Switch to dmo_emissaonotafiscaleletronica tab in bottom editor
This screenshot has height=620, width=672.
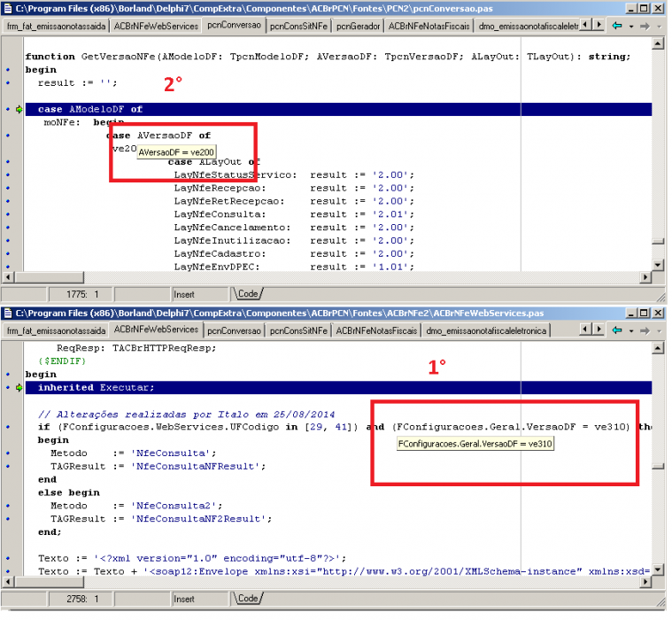[x=486, y=330]
